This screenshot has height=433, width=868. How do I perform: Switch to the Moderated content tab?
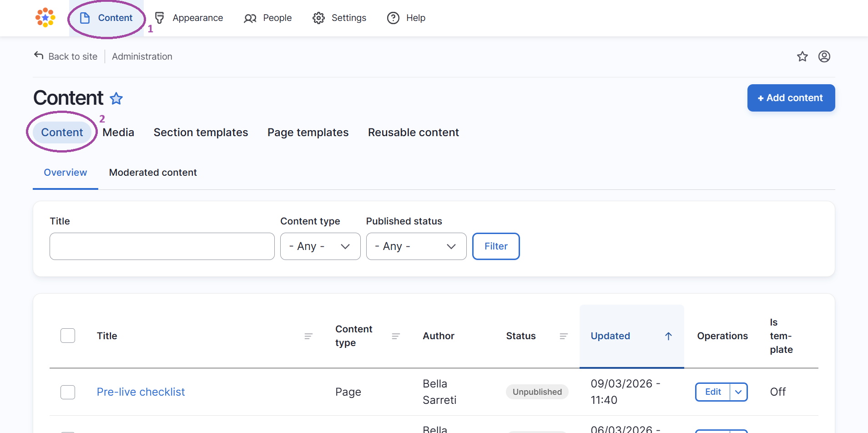coord(153,173)
